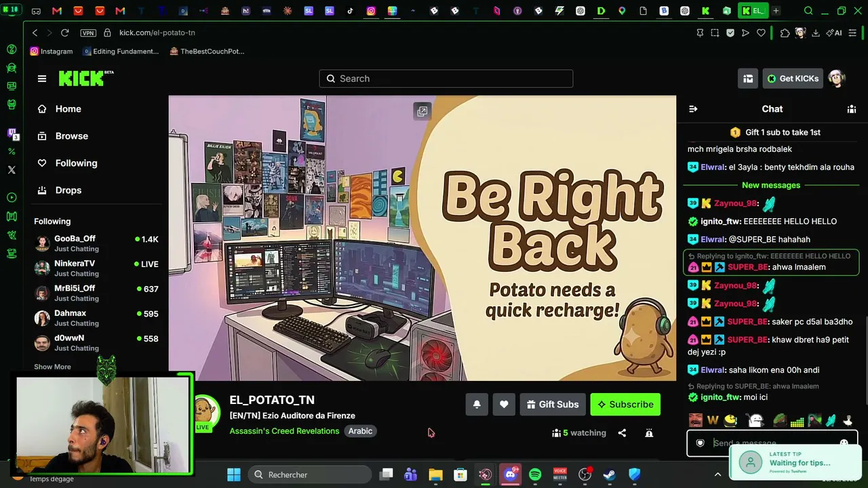
Task: Pop out the stream player
Action: click(422, 112)
